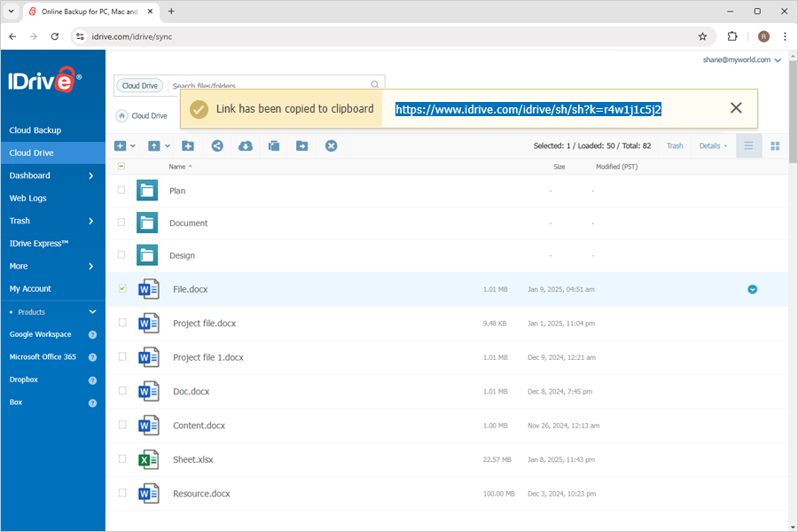Check the Plan folder checkbox
Screen dimensions: 798x532
121,190
